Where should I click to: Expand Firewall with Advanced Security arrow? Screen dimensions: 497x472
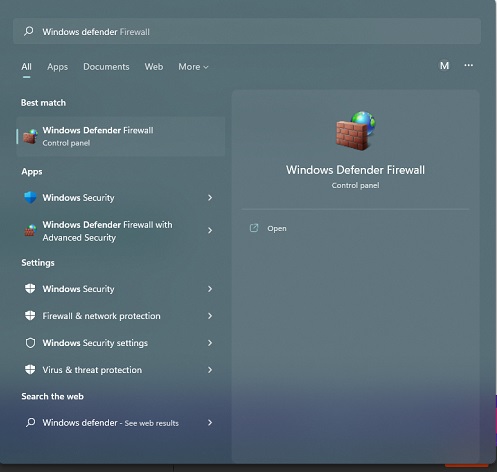tap(210, 230)
